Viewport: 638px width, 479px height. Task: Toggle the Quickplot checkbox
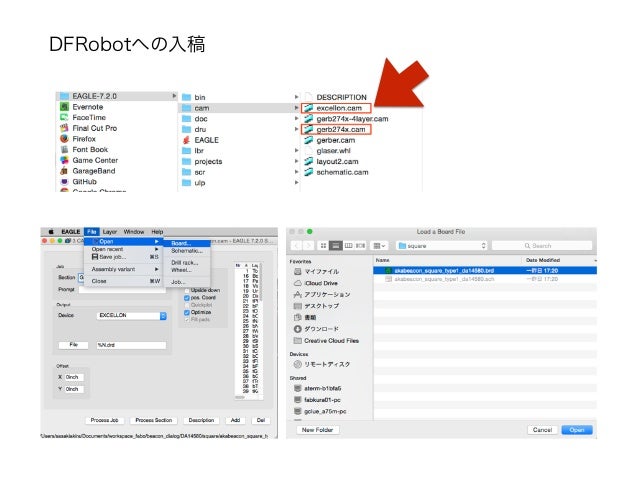pos(187,305)
